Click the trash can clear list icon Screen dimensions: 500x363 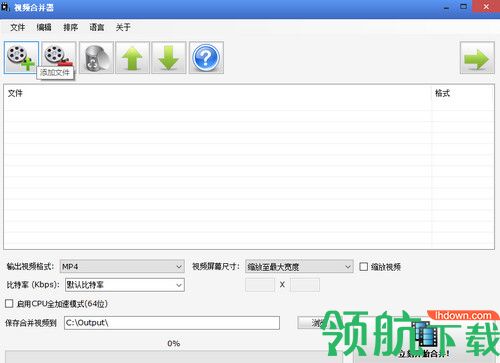(96, 57)
